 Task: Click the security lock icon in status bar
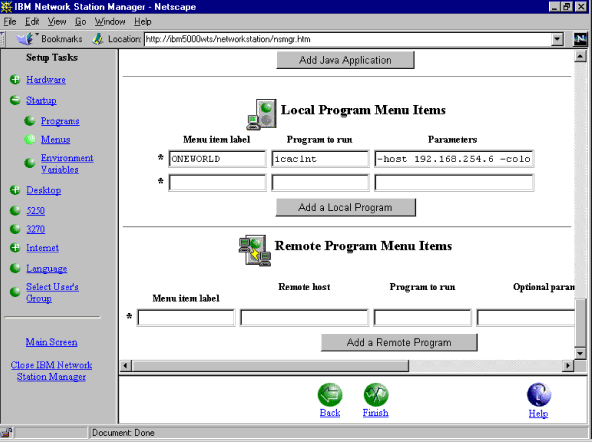coord(6,433)
